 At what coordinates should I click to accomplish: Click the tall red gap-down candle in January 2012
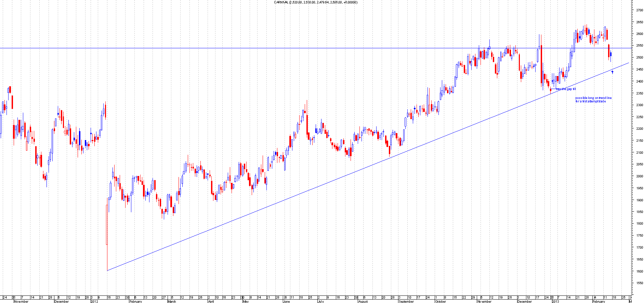pyautogui.click(x=107, y=225)
